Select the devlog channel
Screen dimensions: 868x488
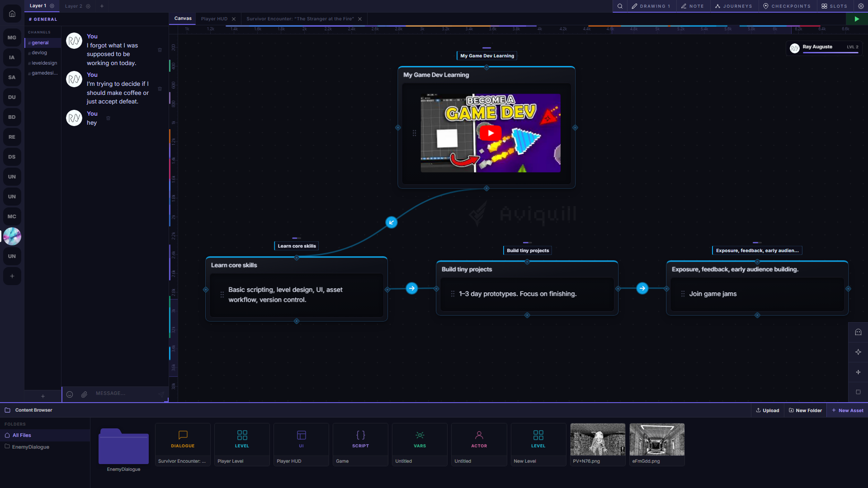(43, 53)
